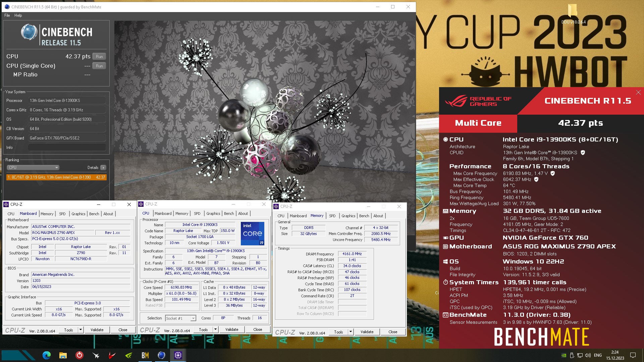Switch to Graphics tab in CPU-Z Memory window
644x362 pixels.
[x=348, y=216]
